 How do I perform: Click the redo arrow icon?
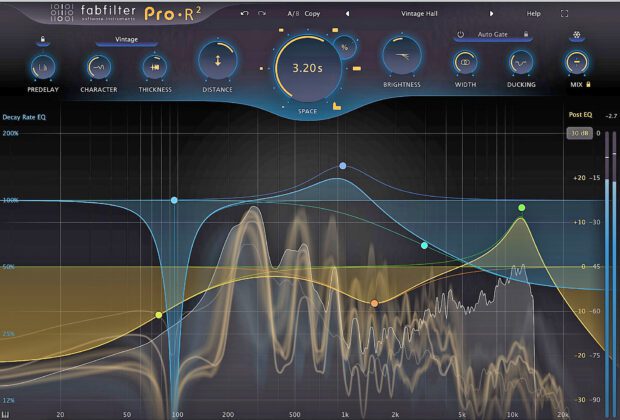click(262, 13)
